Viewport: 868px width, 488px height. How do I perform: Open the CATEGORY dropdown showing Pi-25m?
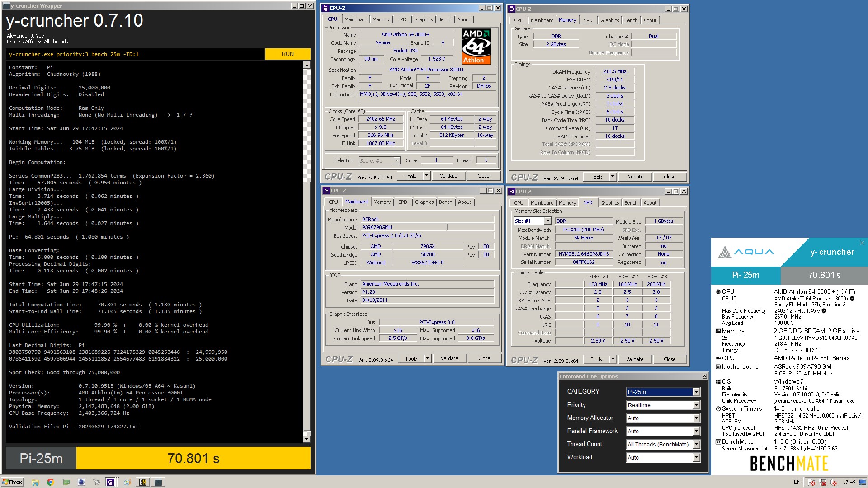click(696, 392)
